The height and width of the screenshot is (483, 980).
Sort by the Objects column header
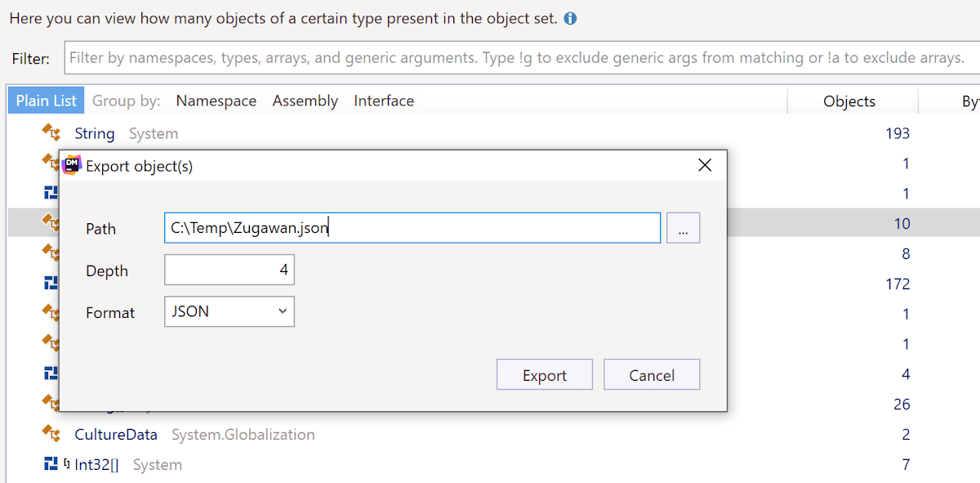click(849, 101)
